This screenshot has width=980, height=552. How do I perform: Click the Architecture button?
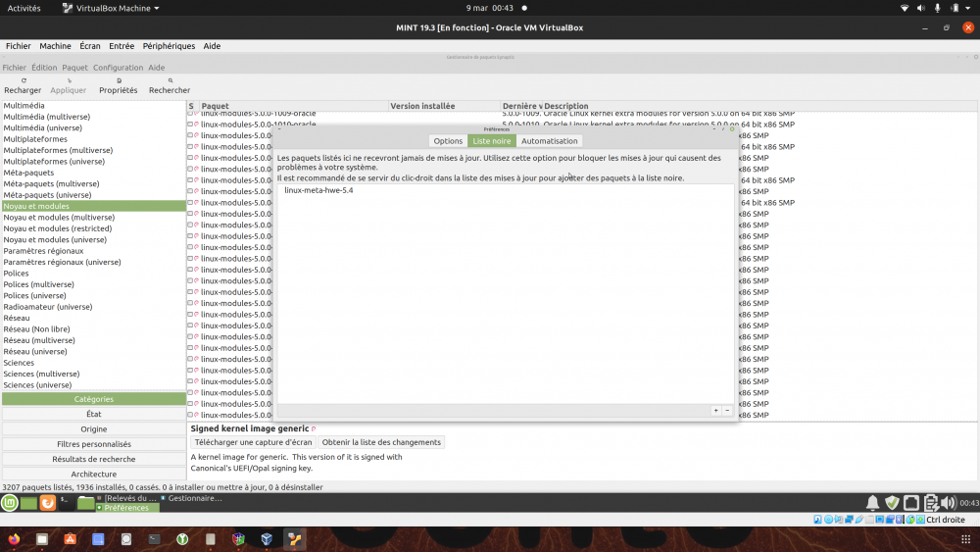pyautogui.click(x=94, y=474)
